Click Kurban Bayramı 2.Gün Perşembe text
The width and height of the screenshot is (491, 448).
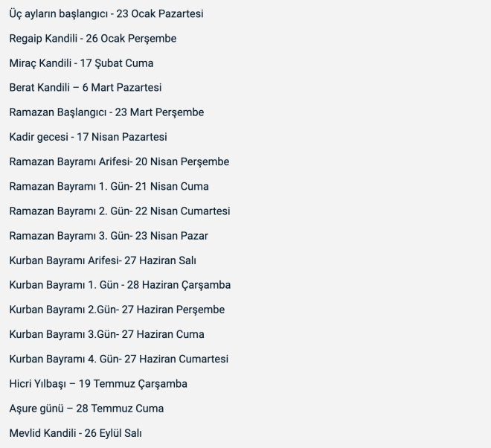pyautogui.click(x=117, y=310)
